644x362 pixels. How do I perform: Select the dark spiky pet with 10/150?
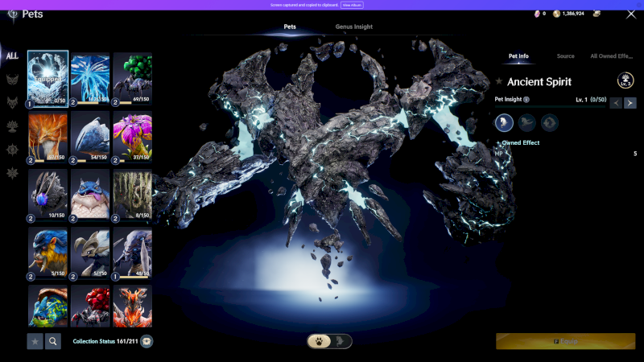[x=47, y=195]
